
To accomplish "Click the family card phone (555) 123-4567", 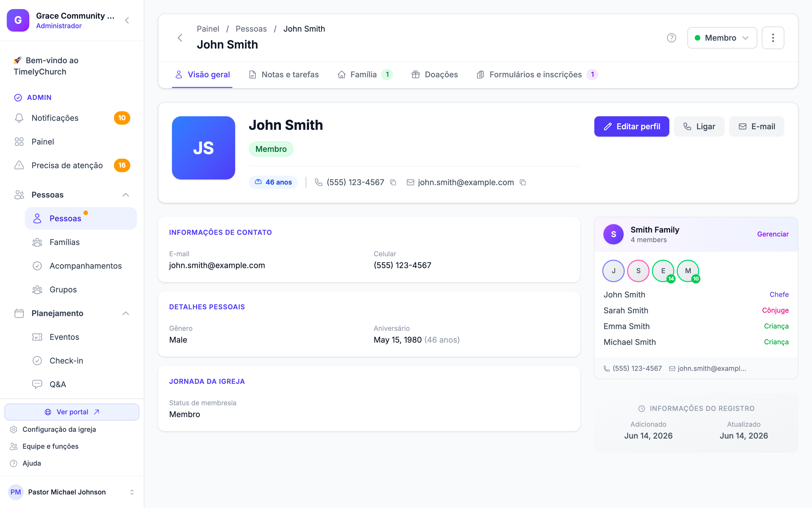I will 632,369.
